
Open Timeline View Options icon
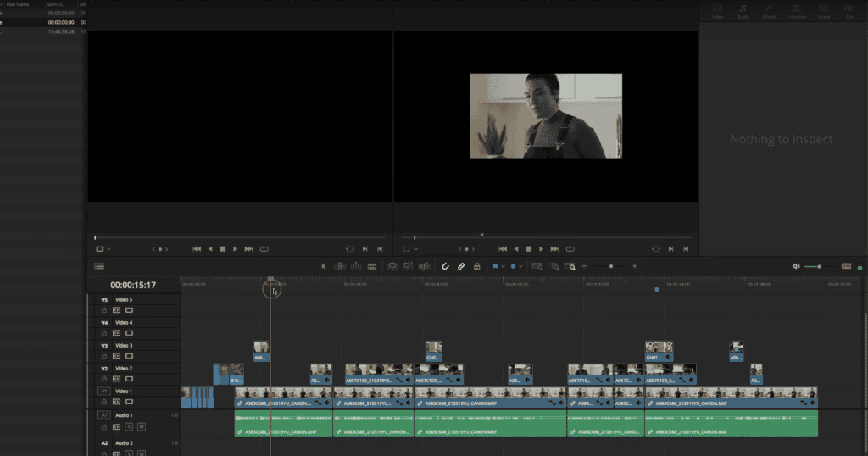99,266
